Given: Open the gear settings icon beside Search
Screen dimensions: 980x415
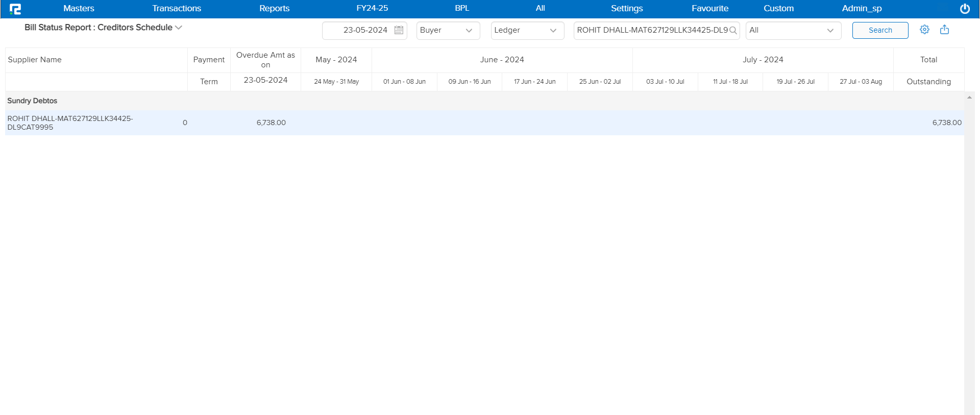Looking at the screenshot, I should pyautogui.click(x=924, y=30).
